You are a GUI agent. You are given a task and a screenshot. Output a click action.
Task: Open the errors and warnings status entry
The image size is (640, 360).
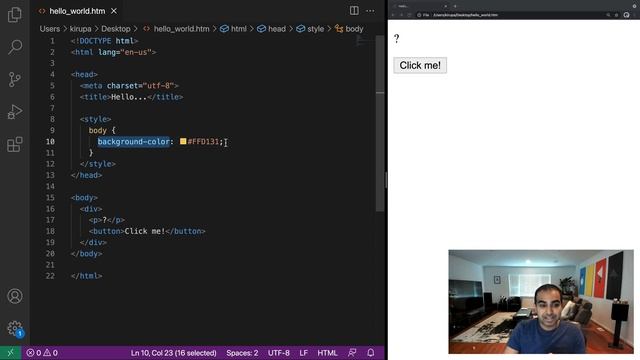(x=42, y=353)
